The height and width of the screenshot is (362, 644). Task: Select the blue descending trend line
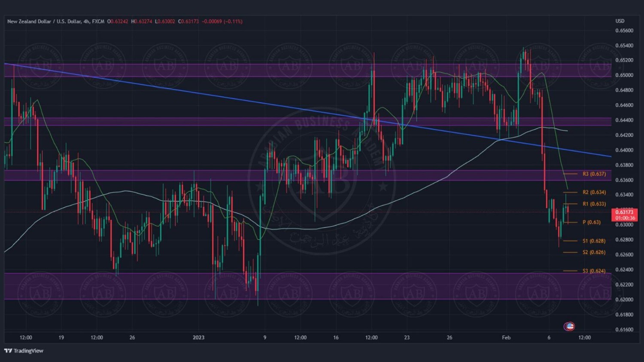(x=307, y=110)
